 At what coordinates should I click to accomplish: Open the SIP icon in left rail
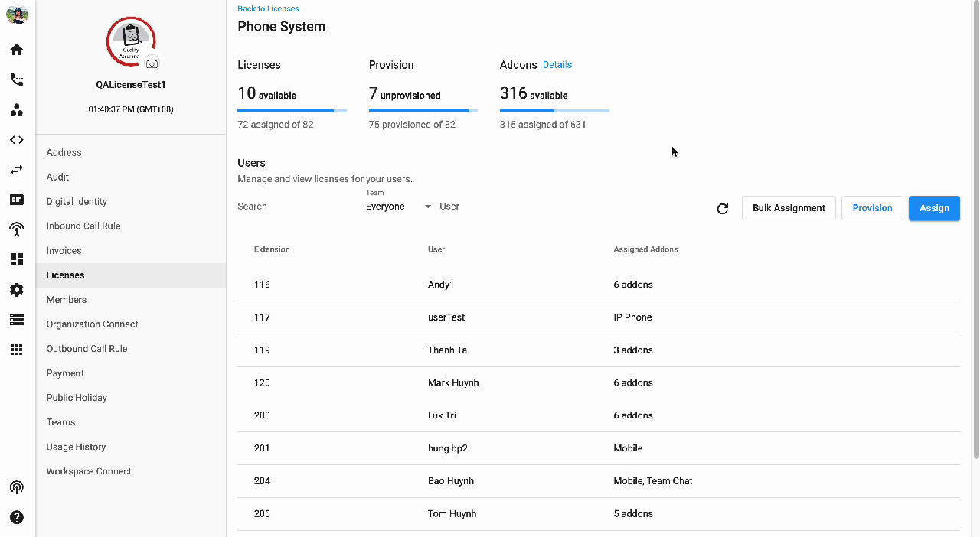tap(16, 200)
